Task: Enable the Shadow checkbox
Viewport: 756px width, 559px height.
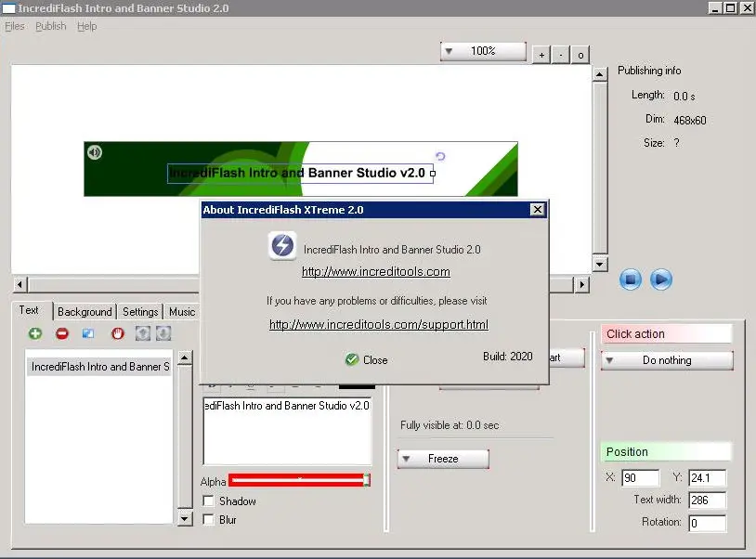Action: click(208, 501)
